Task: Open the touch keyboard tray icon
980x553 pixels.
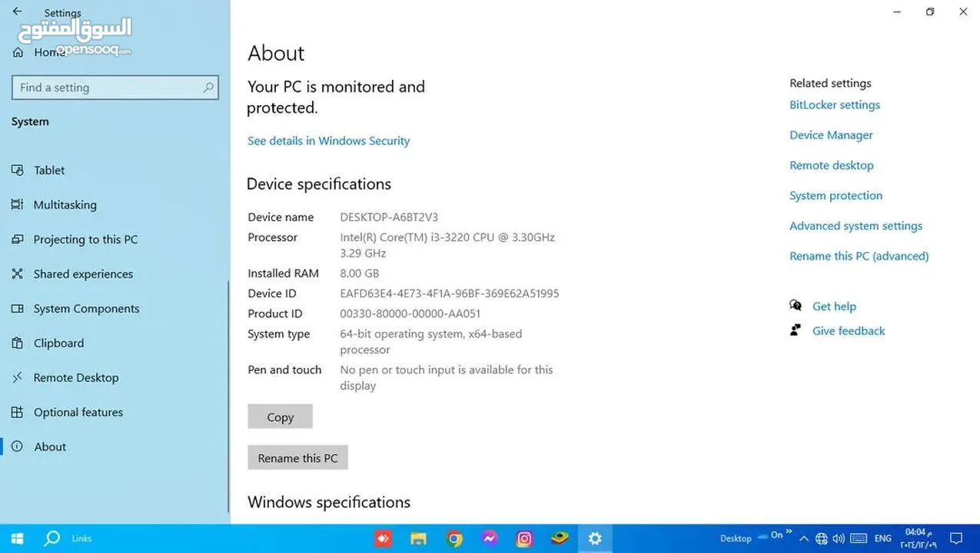Action: 859,538
